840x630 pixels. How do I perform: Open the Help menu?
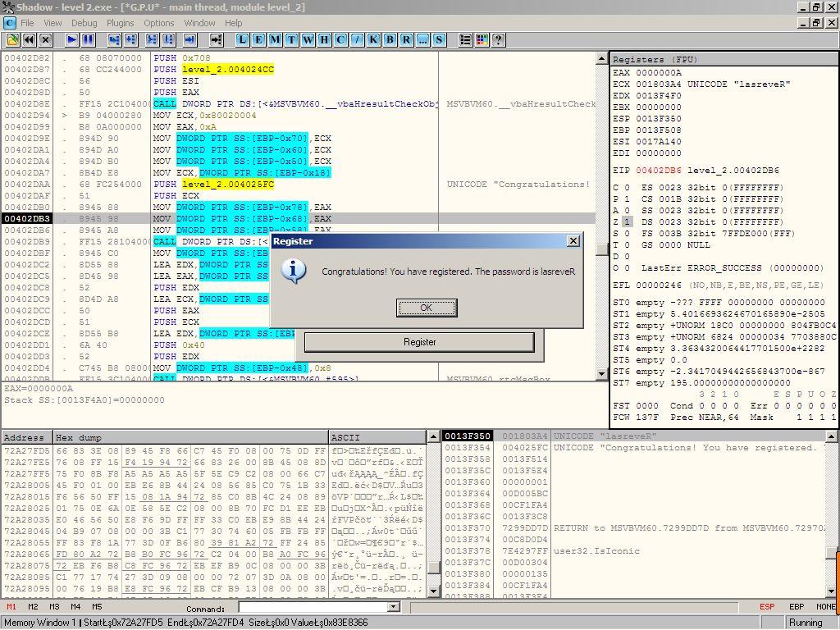233,23
